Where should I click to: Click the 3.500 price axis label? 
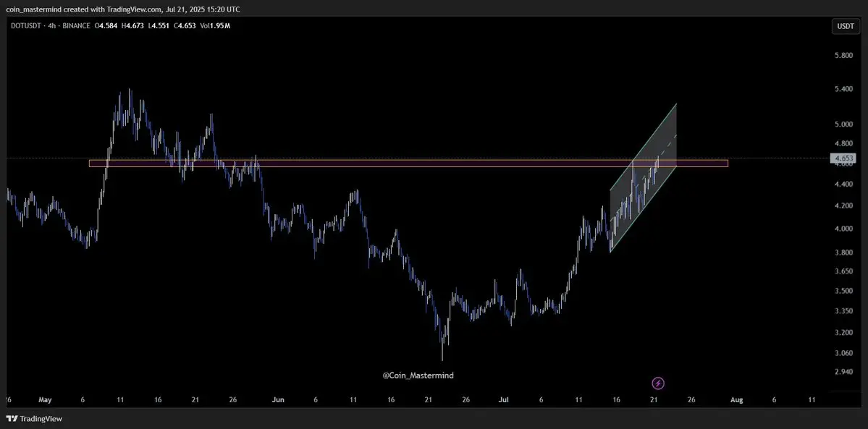click(x=843, y=291)
